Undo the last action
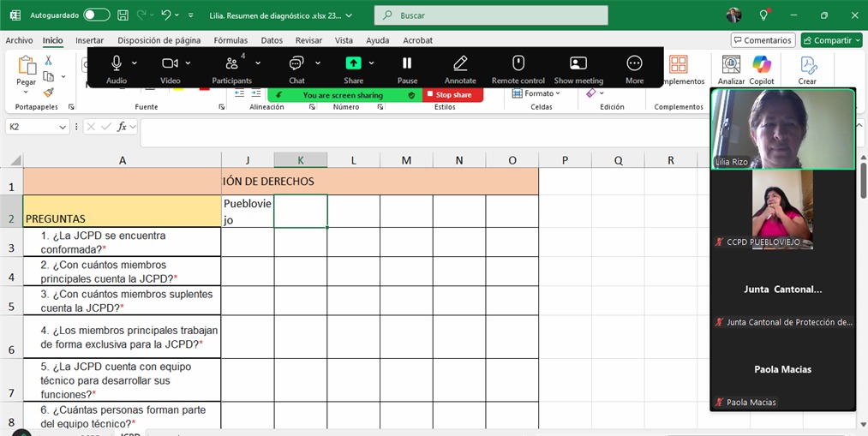This screenshot has width=868, height=436. pos(166,15)
